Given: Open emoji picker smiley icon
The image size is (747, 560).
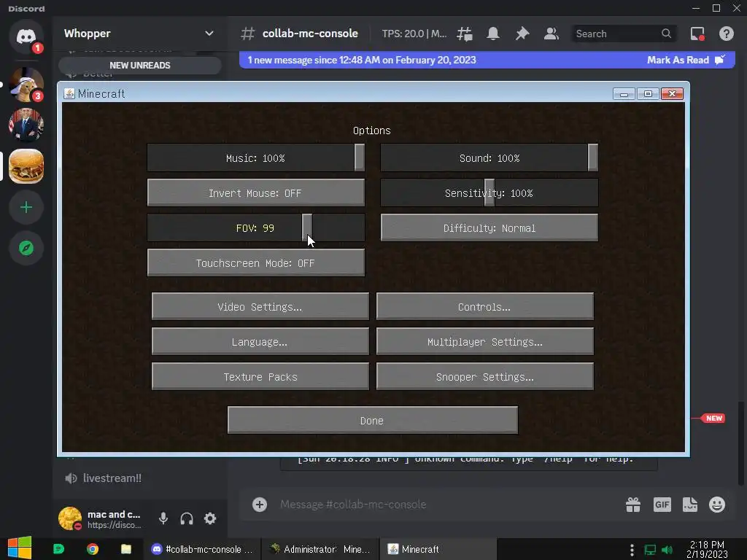Looking at the screenshot, I should click(x=717, y=505).
